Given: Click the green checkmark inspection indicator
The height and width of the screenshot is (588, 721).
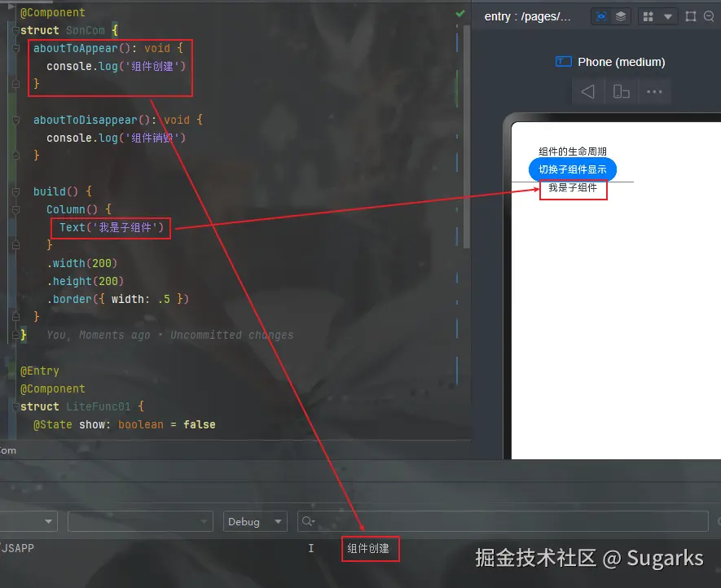Looking at the screenshot, I should click(459, 13).
